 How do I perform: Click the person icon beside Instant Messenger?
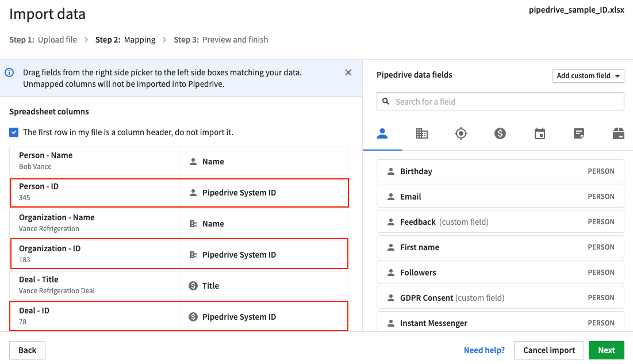(x=391, y=323)
